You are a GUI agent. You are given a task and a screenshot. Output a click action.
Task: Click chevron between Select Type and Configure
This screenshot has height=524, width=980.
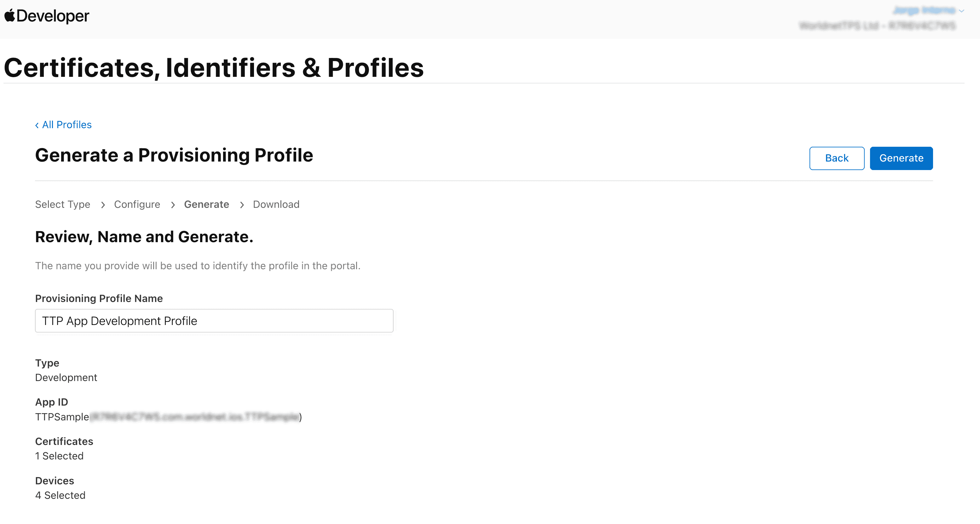[x=103, y=205]
